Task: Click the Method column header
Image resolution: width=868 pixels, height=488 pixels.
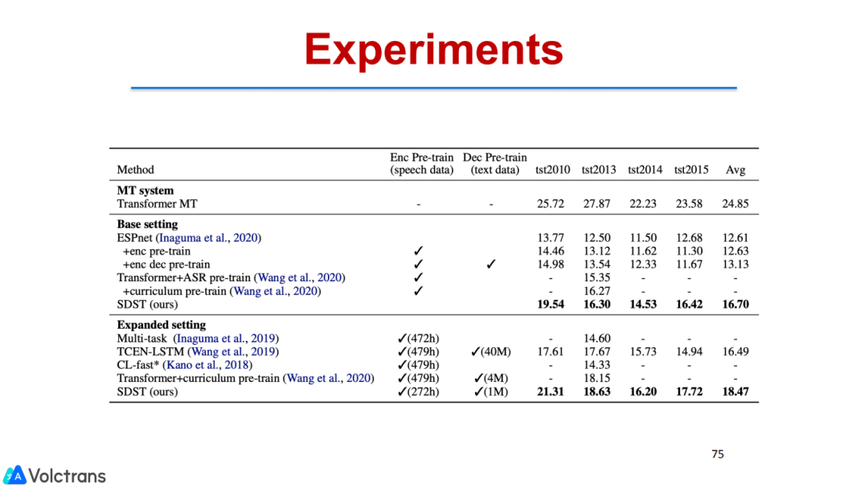Action: (x=135, y=170)
